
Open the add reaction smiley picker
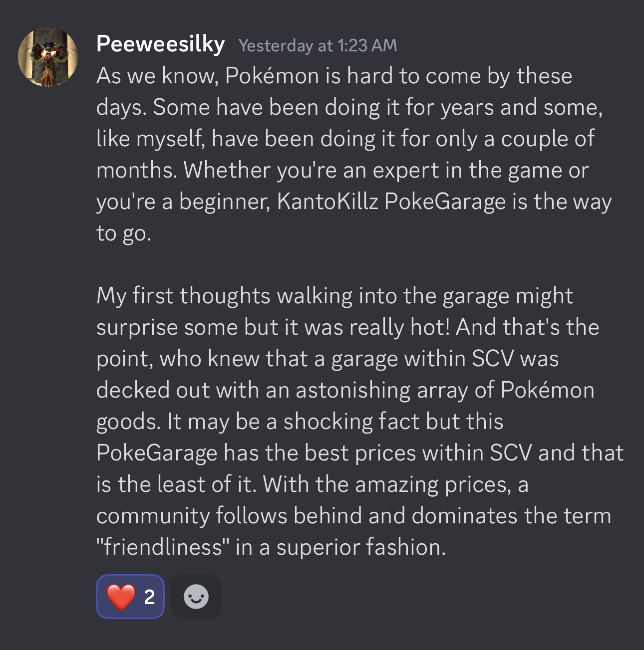pyautogui.click(x=196, y=597)
